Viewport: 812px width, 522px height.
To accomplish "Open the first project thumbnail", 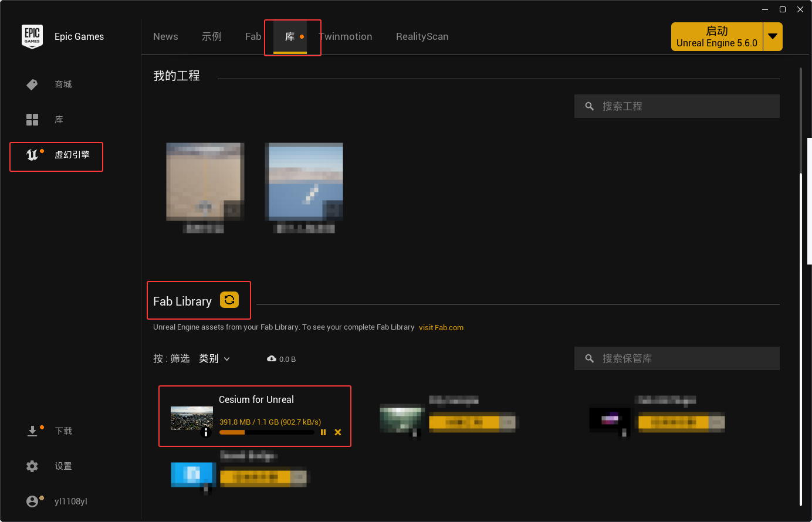I will tap(205, 181).
